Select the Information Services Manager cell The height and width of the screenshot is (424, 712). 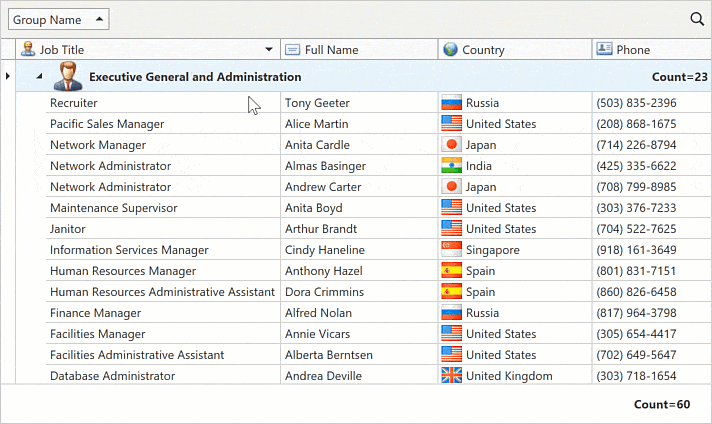click(163, 250)
